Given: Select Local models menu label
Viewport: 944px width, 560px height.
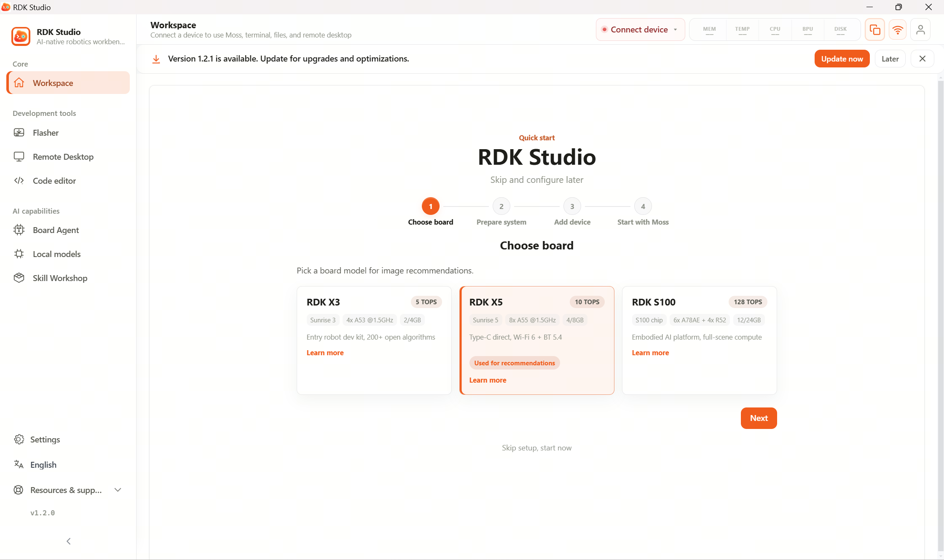Looking at the screenshot, I should pos(56,254).
